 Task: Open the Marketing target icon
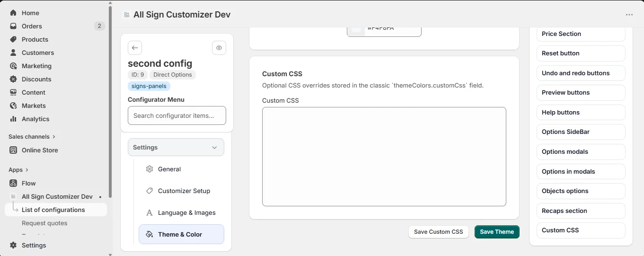13,66
